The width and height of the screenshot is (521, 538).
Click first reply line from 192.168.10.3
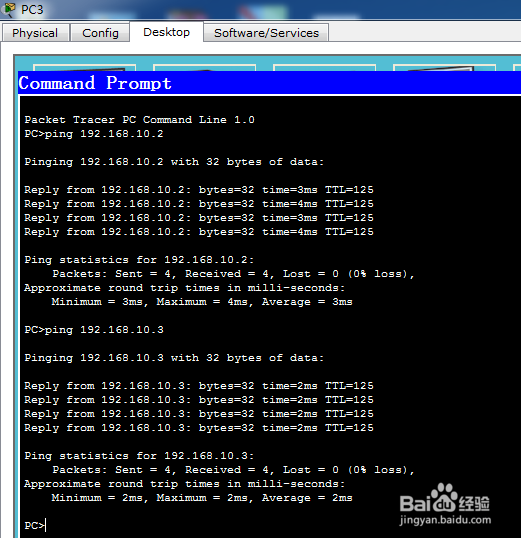click(x=199, y=386)
